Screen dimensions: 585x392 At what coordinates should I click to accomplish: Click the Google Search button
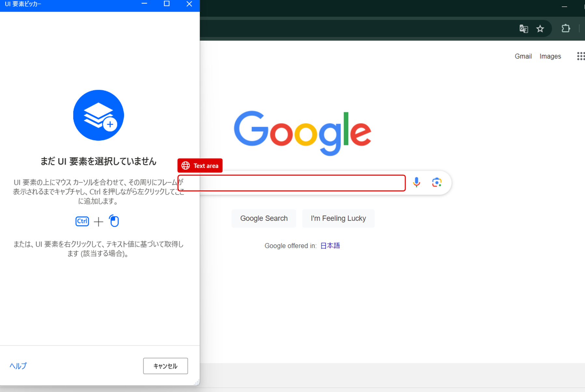pyautogui.click(x=264, y=218)
